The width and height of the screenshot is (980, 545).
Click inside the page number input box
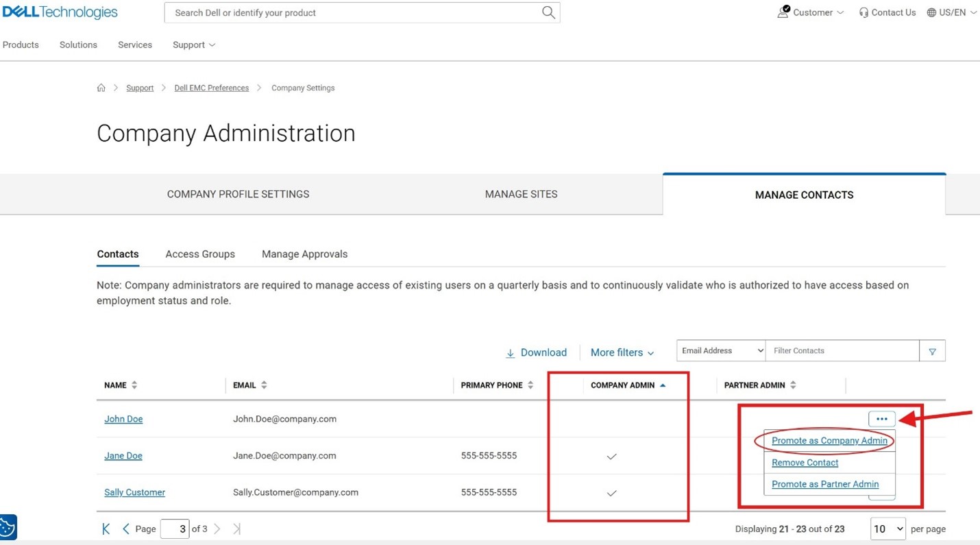coord(175,529)
